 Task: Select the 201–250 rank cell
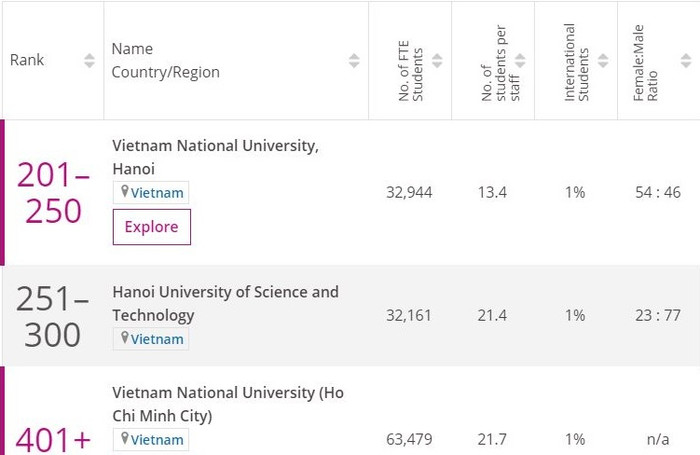click(x=53, y=192)
